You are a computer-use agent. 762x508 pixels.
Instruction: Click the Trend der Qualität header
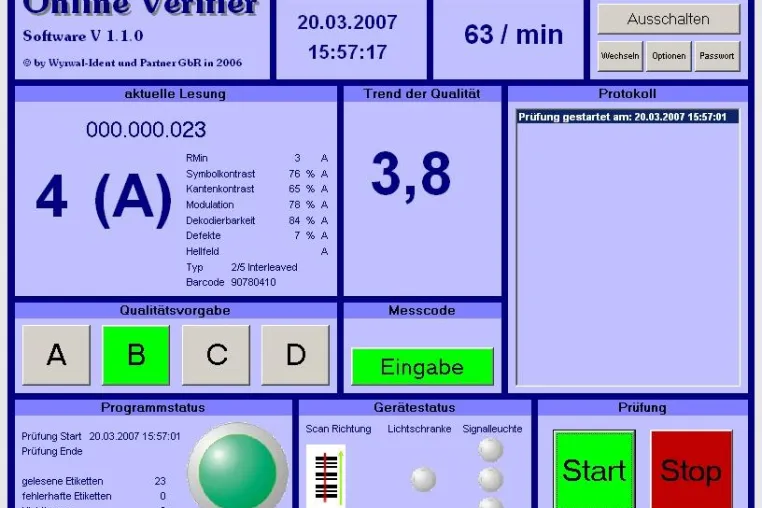(x=422, y=94)
